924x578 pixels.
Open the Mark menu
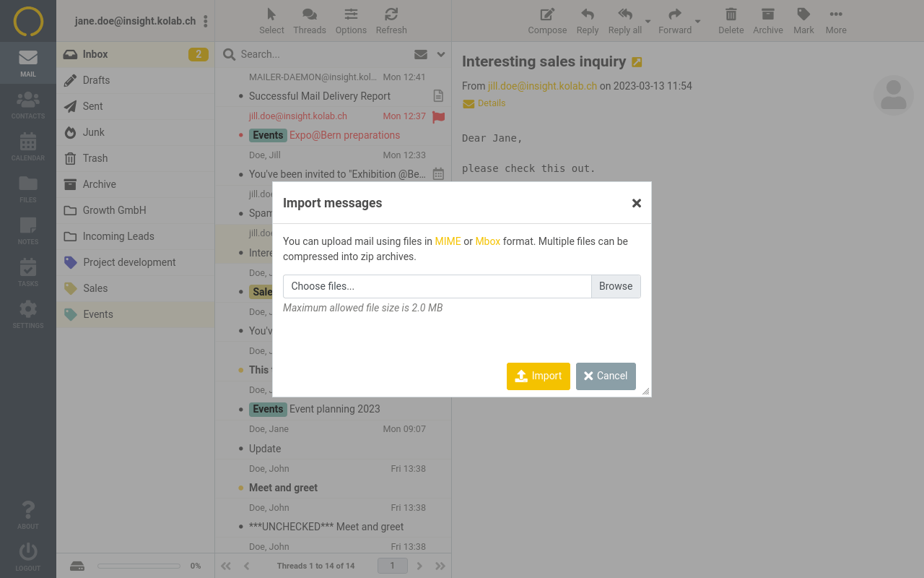coord(803,21)
